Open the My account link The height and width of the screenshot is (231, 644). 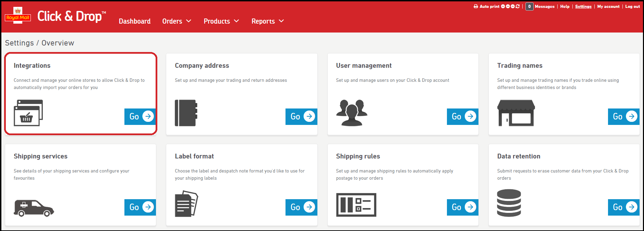tap(608, 7)
